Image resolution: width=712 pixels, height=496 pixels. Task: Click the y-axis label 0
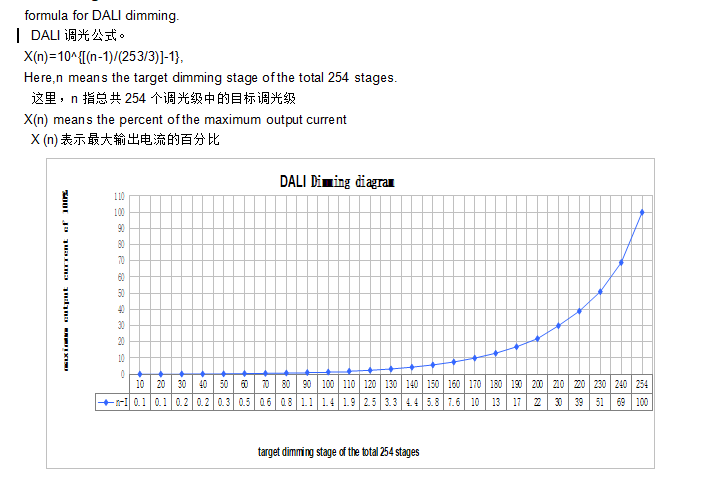[123, 374]
